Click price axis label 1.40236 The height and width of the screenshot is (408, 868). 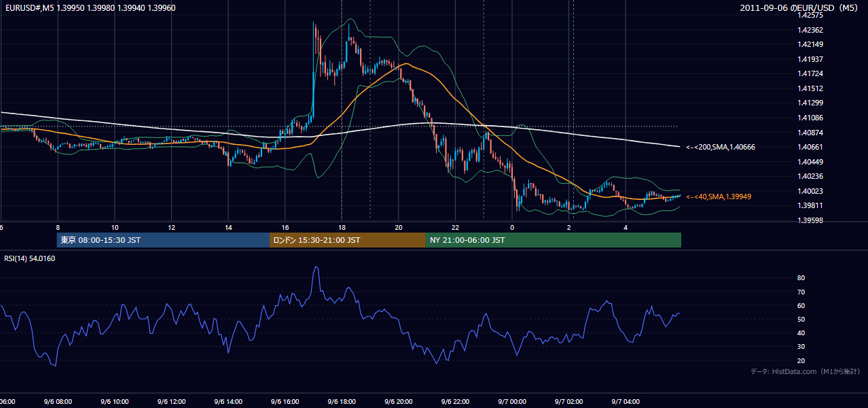(x=810, y=176)
